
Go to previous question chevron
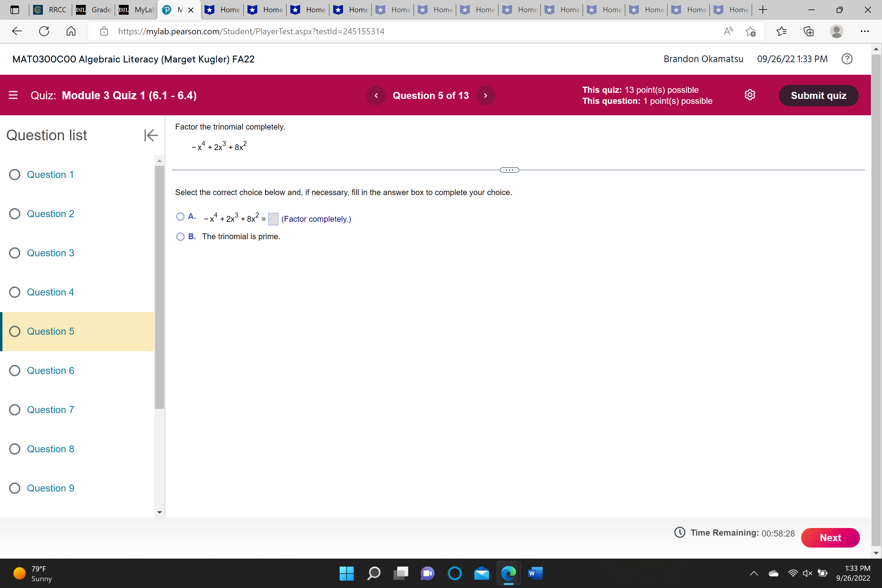(x=376, y=96)
